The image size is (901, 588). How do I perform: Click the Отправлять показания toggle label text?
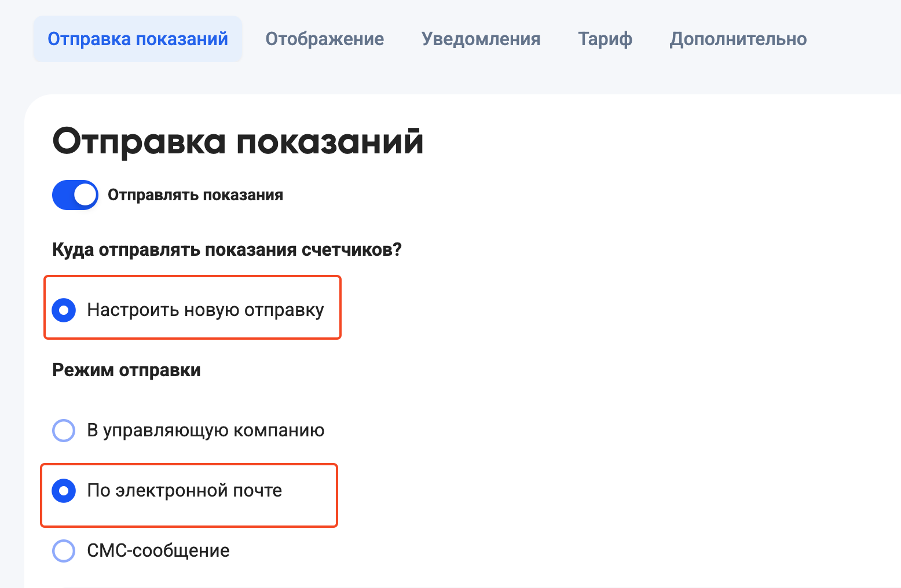coord(195,195)
